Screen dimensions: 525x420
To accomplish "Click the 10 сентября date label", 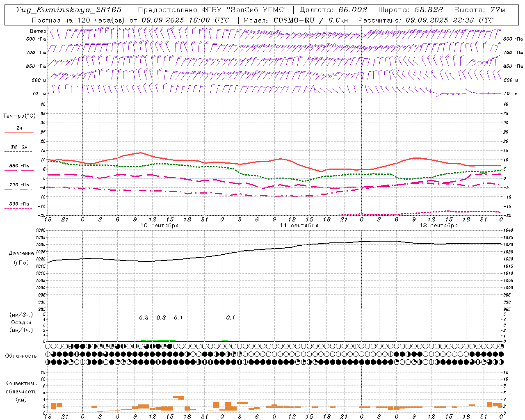I will (160, 226).
